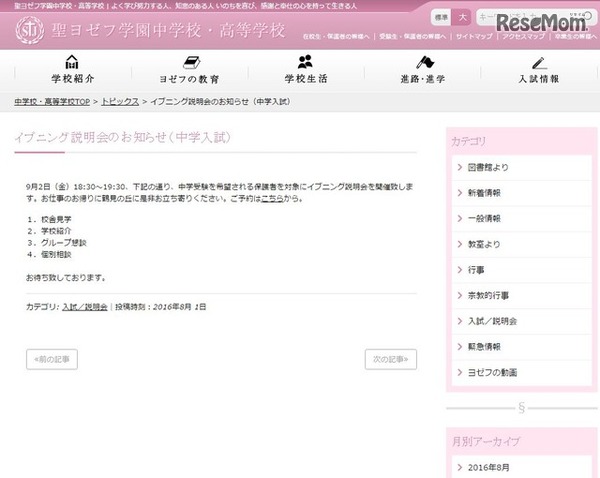Go to next article 次の記事»
Viewport: 600px width, 478px height.
click(x=391, y=359)
